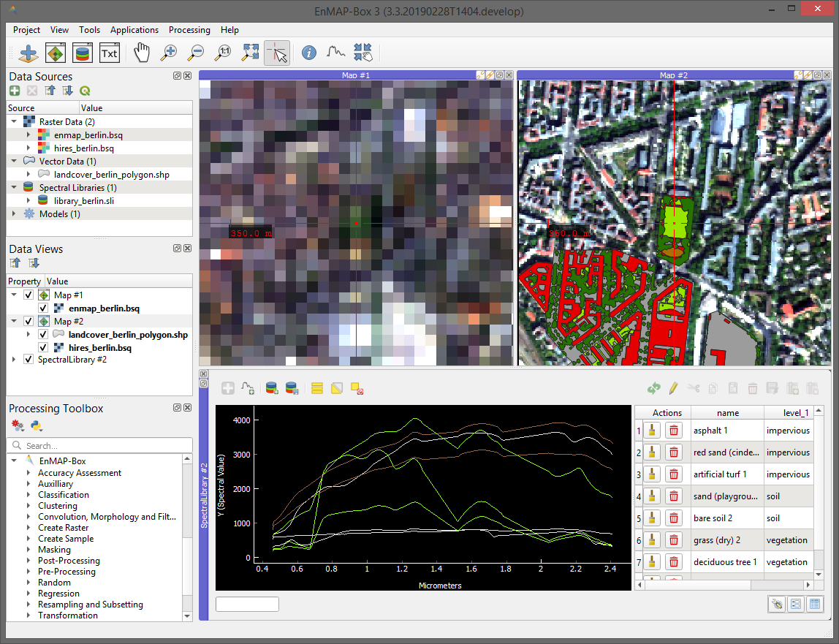Viewport: 839px width, 644px height.
Task: Click the Zoom Out magnifier tool
Action: 196,53
